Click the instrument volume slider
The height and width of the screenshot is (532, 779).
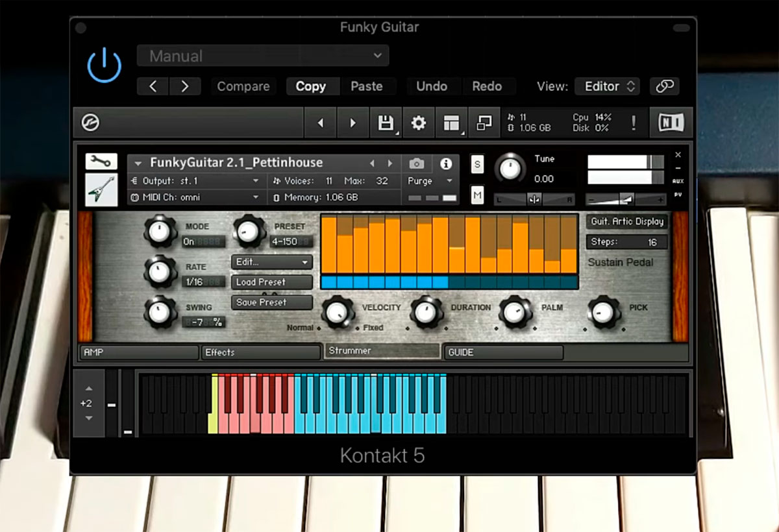pos(626,199)
